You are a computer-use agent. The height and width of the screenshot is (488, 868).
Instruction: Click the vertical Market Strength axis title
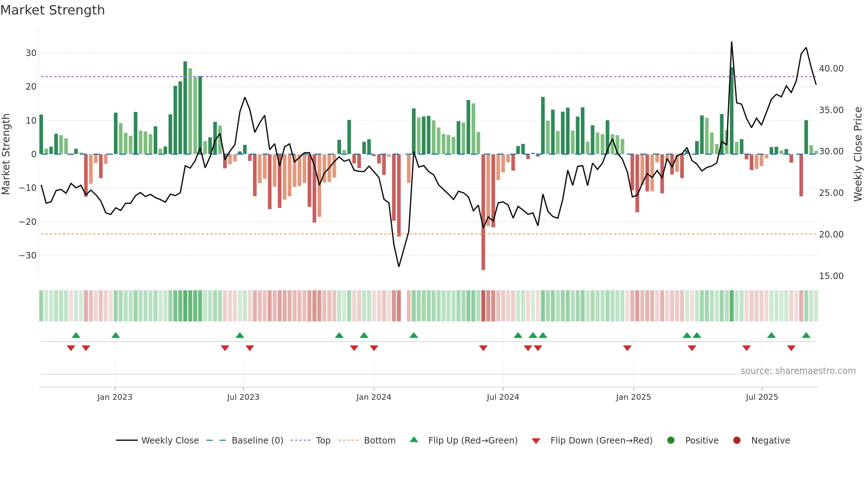(x=6, y=154)
